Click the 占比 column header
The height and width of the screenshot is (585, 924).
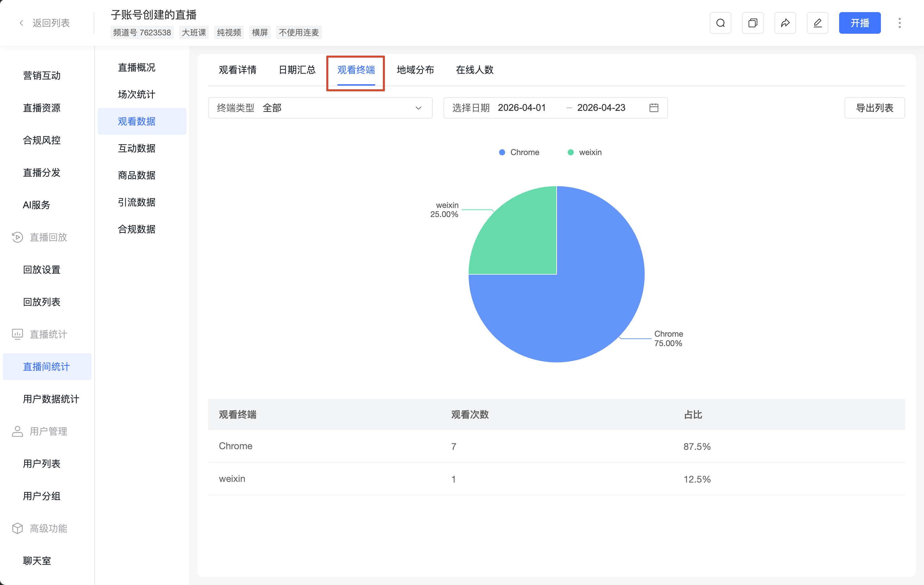(693, 414)
